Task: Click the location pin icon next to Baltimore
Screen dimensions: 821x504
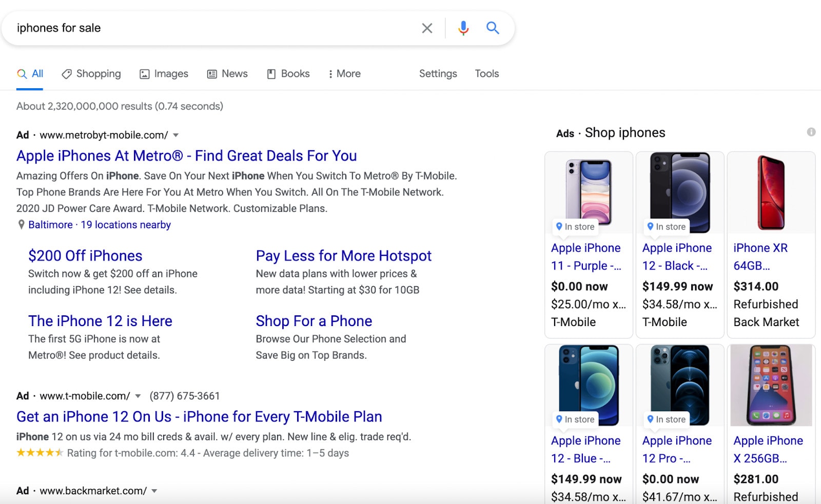Action: click(x=21, y=225)
